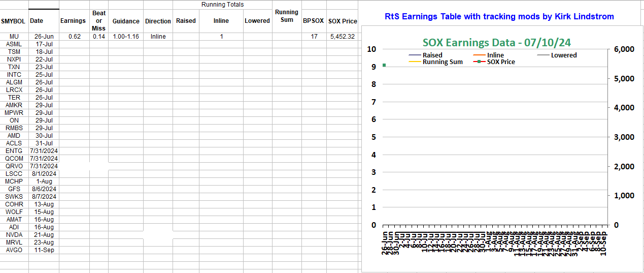Select the Running Totals merged header
The width and height of the screenshot is (644, 273).
222,5
